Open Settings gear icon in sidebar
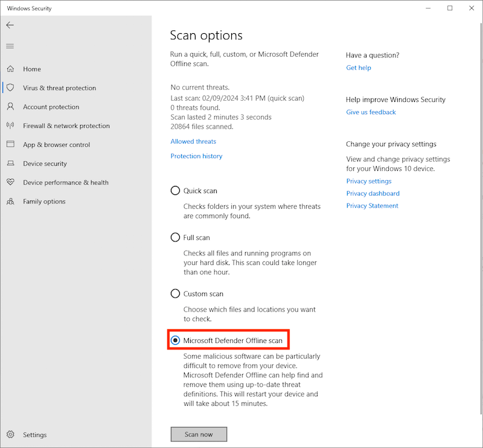The image size is (483, 448). (x=10, y=435)
